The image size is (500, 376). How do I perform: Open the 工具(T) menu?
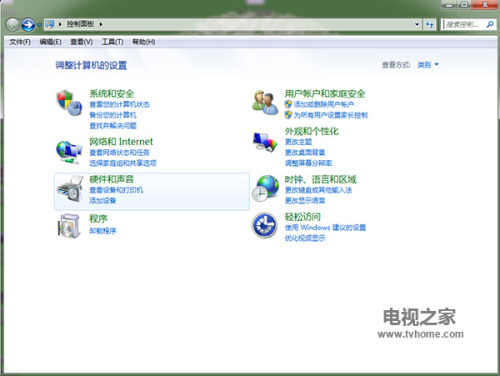point(112,42)
